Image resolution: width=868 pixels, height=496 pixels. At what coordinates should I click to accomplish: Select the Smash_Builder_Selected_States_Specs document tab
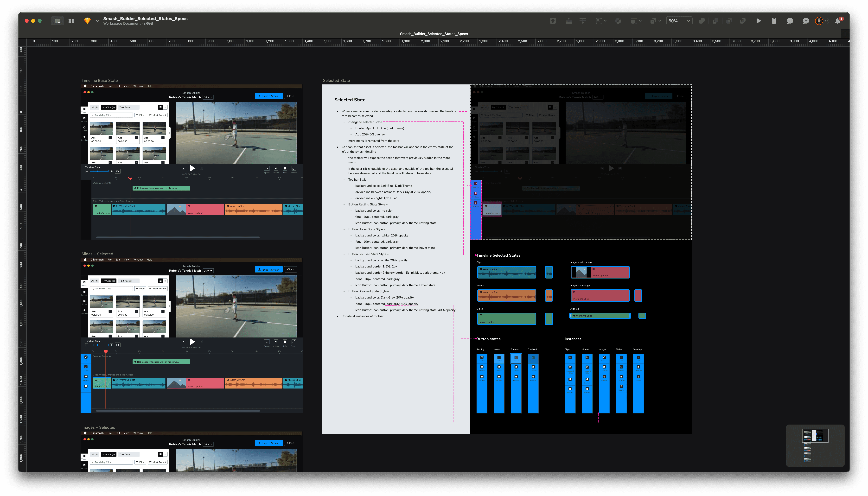(434, 34)
